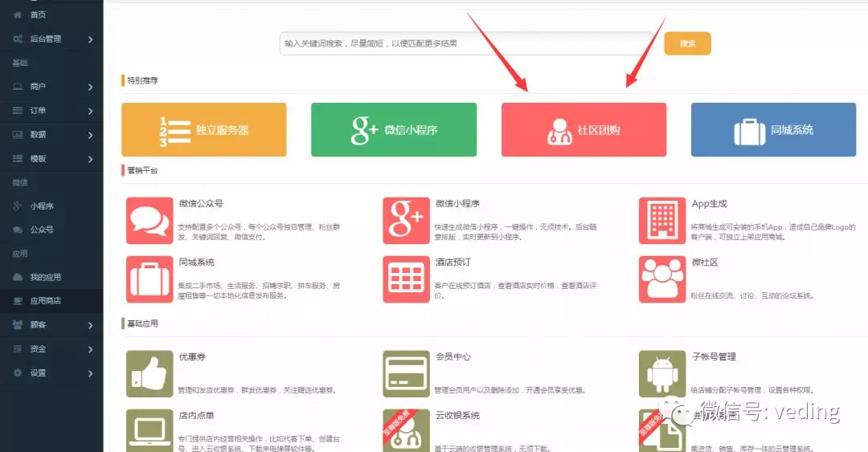Click the 会员中心 title link
The width and height of the screenshot is (868, 452).
(452, 356)
